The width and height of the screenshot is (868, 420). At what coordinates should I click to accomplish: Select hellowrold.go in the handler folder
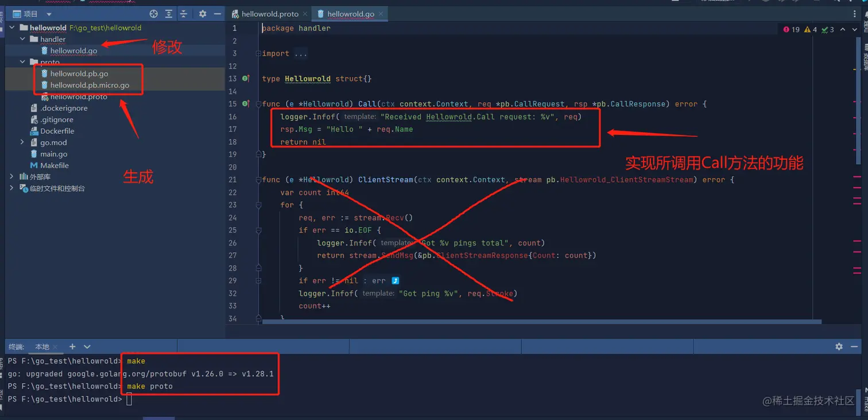[x=73, y=51]
